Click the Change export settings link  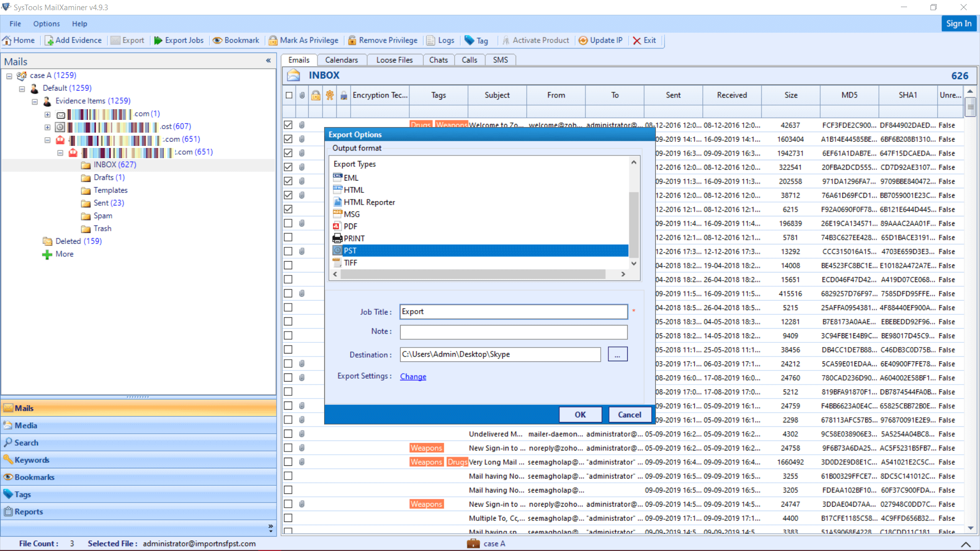(412, 376)
